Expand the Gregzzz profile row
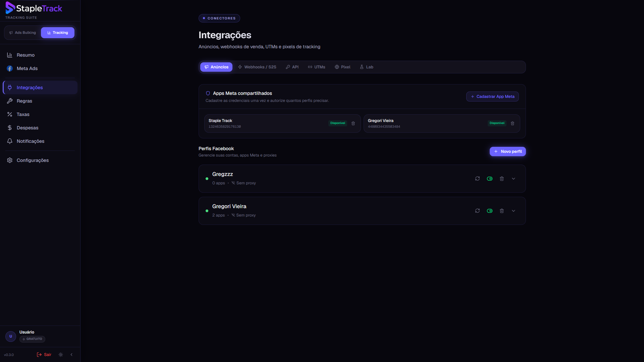The image size is (644, 362). click(x=514, y=179)
